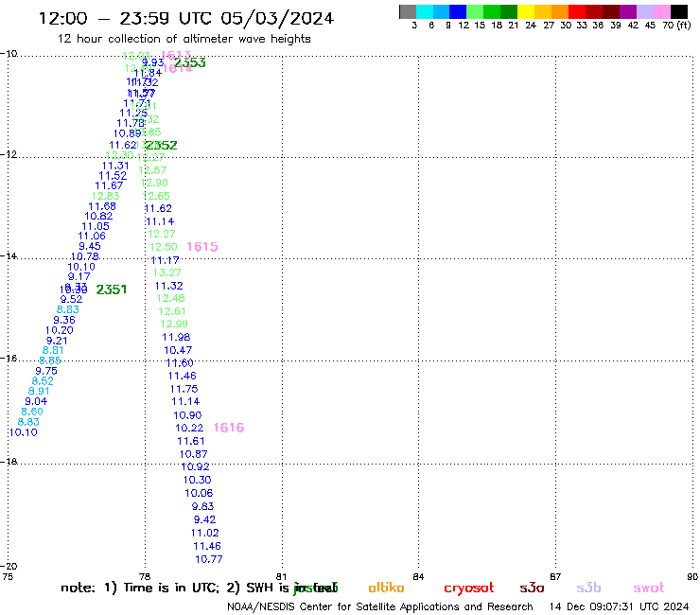The width and height of the screenshot is (700, 615).
Task: Select the wave height value 10.47
Action: [x=178, y=350]
